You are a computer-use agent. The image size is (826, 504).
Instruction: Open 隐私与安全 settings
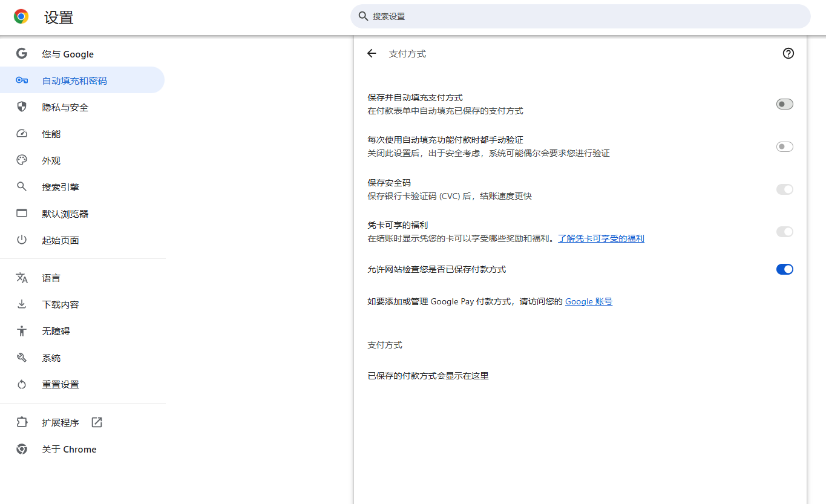(x=82, y=107)
